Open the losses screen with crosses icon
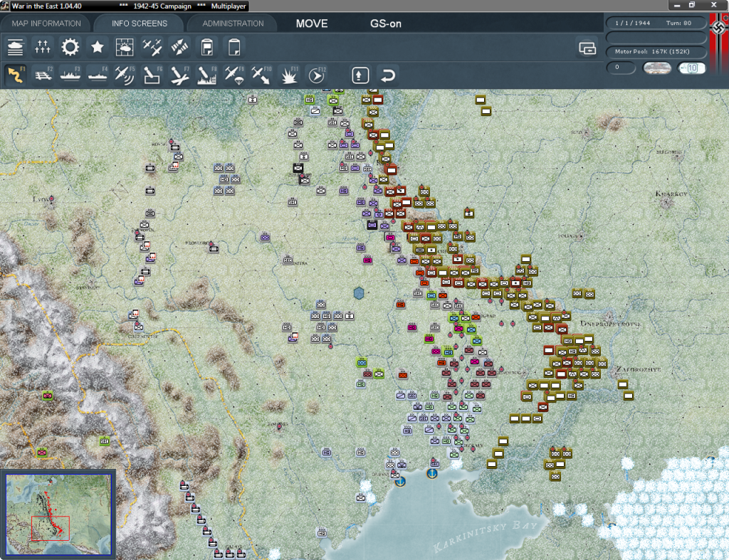Viewport: 729px width, 560px height. click(x=43, y=48)
